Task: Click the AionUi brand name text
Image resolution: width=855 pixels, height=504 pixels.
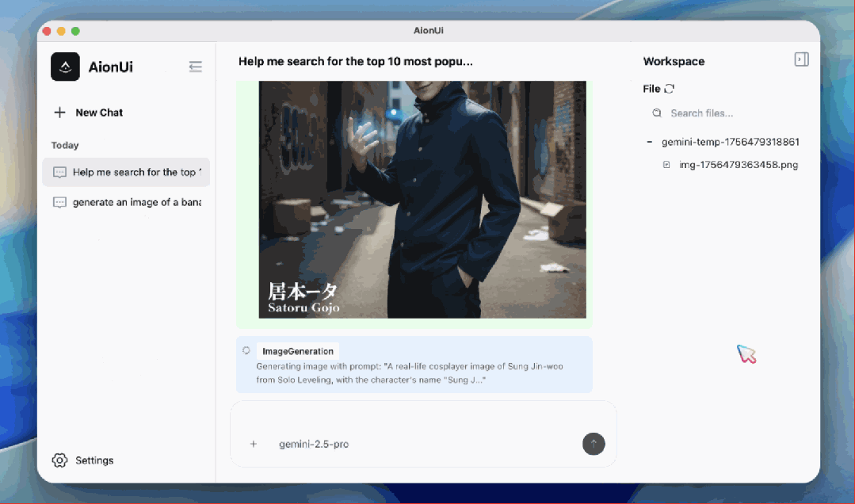Action: [111, 67]
